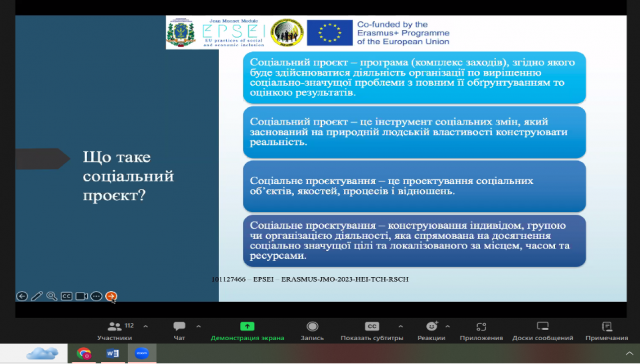640x364 pixels.
Task: Open Доски сообщений whiteboards
Action: (x=543, y=331)
